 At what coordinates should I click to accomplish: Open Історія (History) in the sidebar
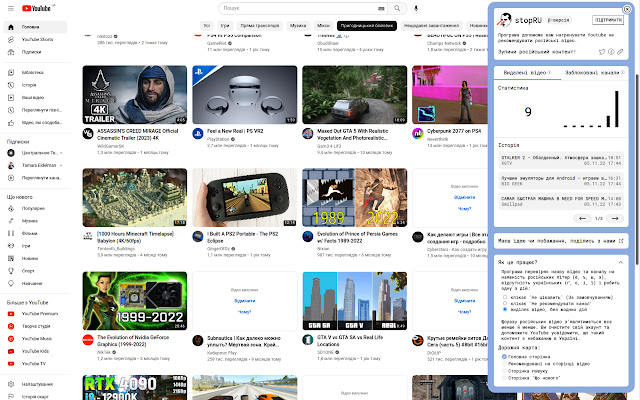pyautogui.click(x=35, y=85)
